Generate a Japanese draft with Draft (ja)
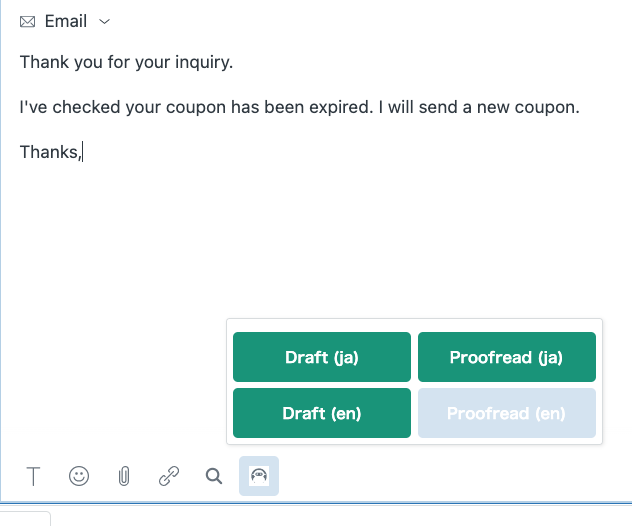This screenshot has width=632, height=526. (x=322, y=357)
